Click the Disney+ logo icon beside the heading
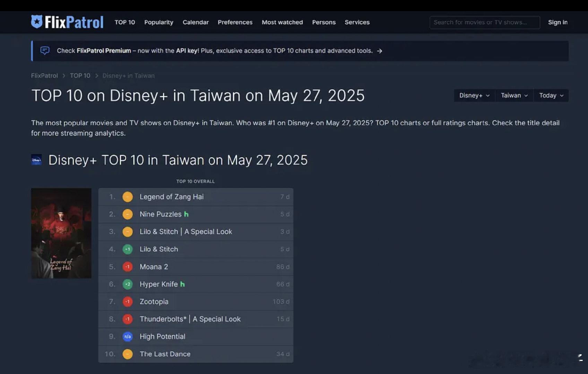The height and width of the screenshot is (374, 588). click(36, 160)
